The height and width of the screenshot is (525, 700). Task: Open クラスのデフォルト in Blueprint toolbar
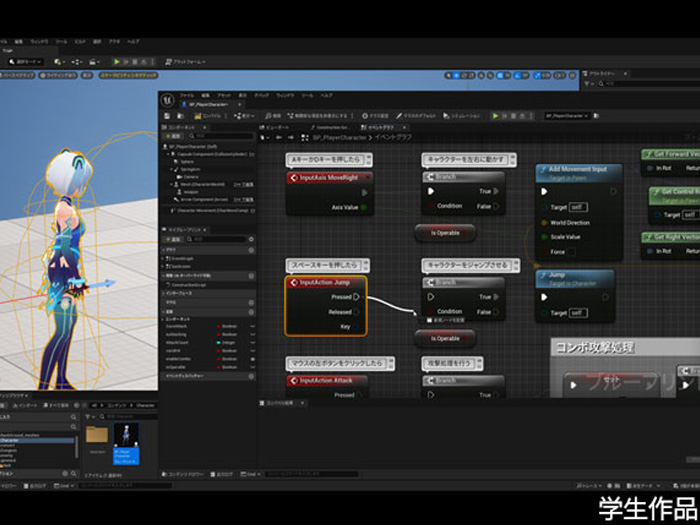tap(416, 116)
